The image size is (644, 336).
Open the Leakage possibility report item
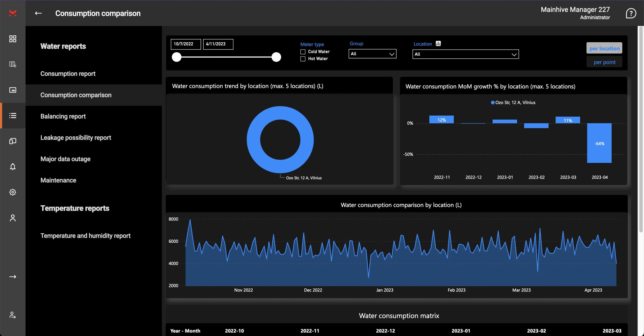[x=76, y=138]
